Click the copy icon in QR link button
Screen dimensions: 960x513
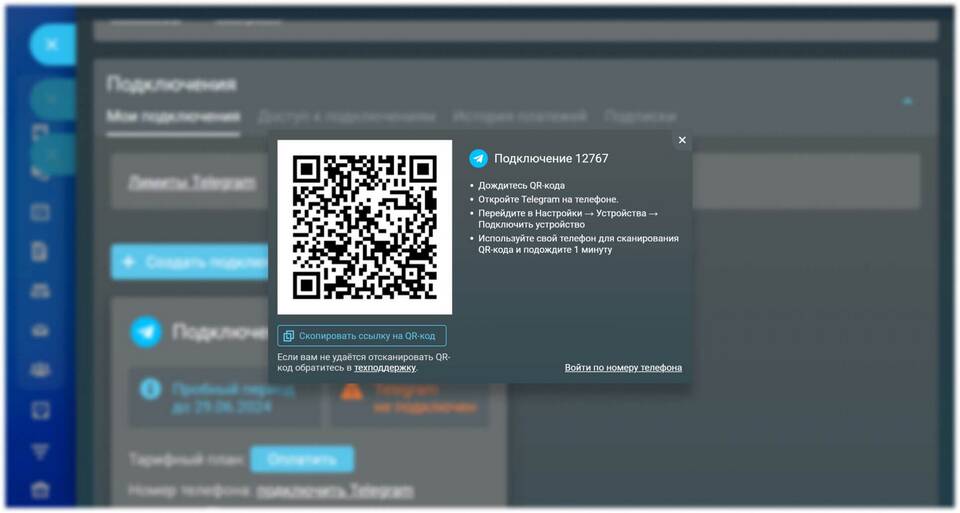[x=288, y=336]
